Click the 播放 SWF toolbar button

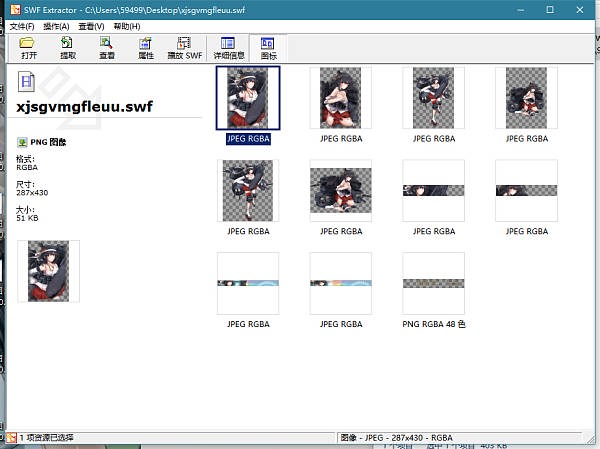point(185,48)
